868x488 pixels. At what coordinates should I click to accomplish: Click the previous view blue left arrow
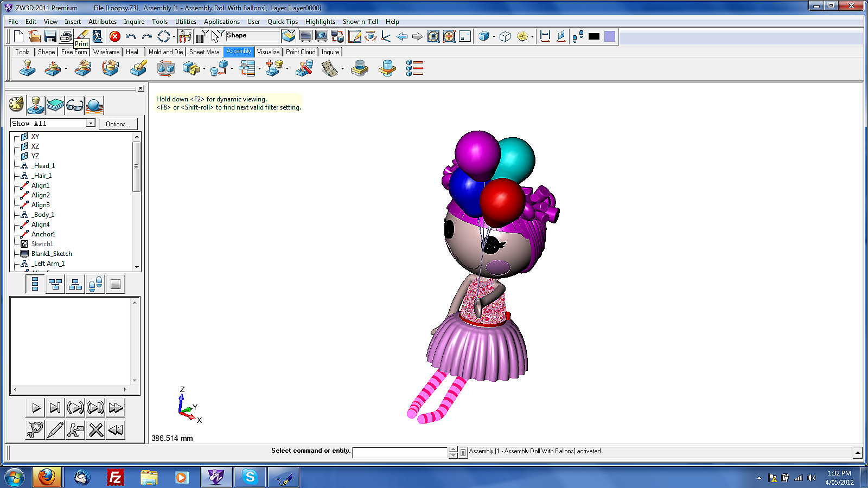[x=402, y=36]
